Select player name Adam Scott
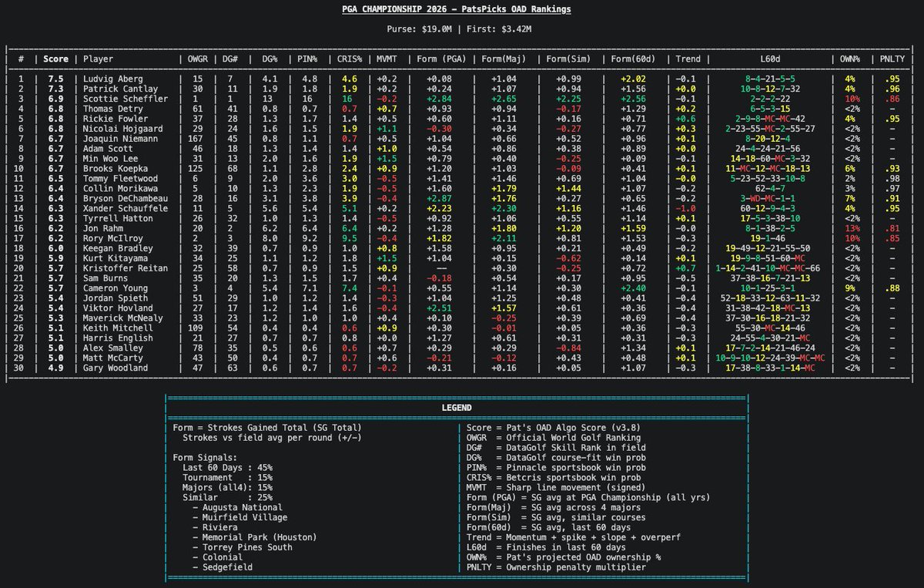924x588 pixels. 109,149
